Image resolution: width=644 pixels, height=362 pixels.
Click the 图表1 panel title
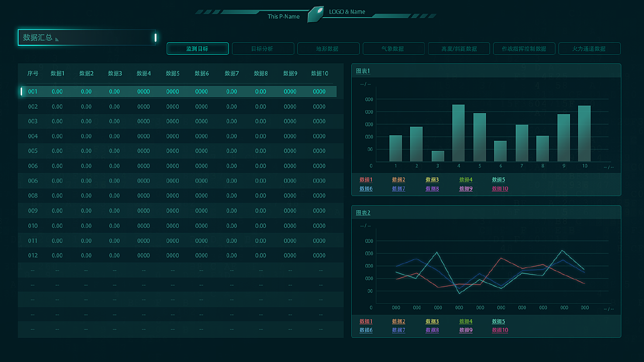pyautogui.click(x=363, y=71)
